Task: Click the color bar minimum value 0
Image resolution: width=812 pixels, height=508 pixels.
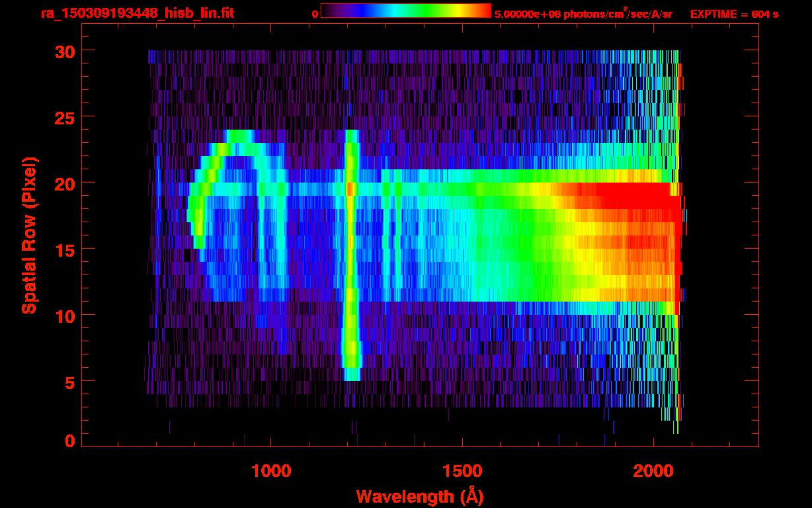Action: (x=315, y=14)
